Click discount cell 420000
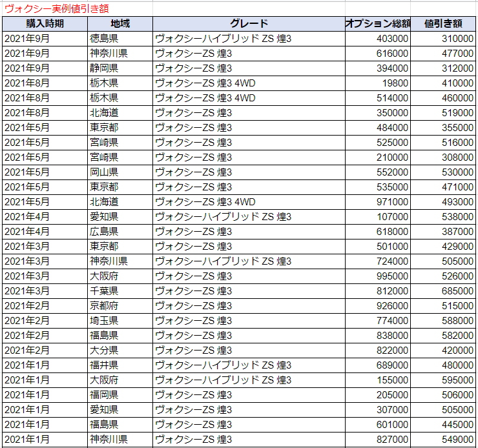478x448 pixels. click(x=443, y=351)
